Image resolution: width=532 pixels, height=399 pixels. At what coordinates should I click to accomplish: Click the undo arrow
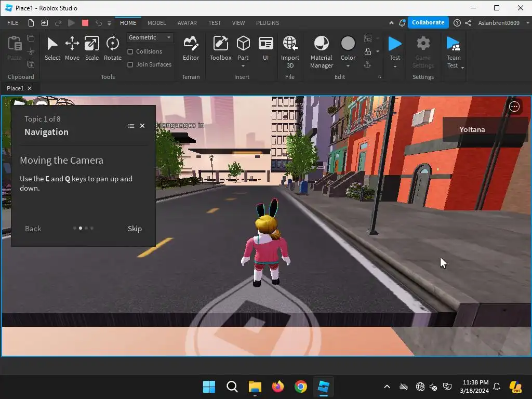pos(98,23)
